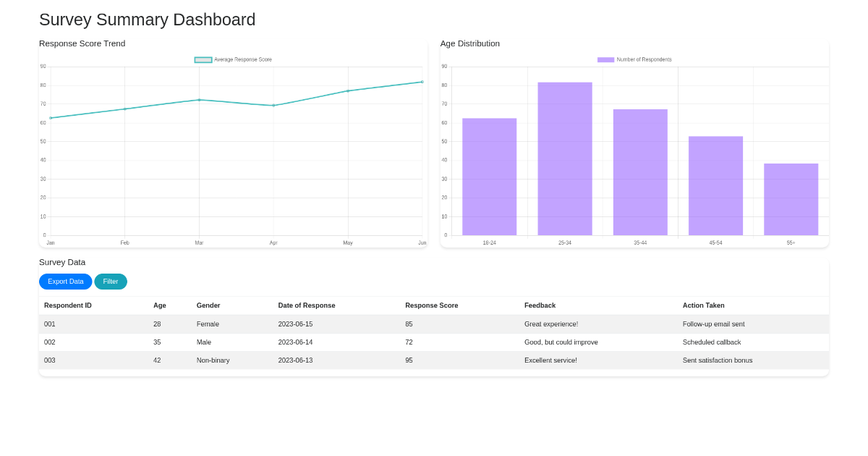Sort table by Response Score column
The image size is (868, 456).
coord(432,305)
